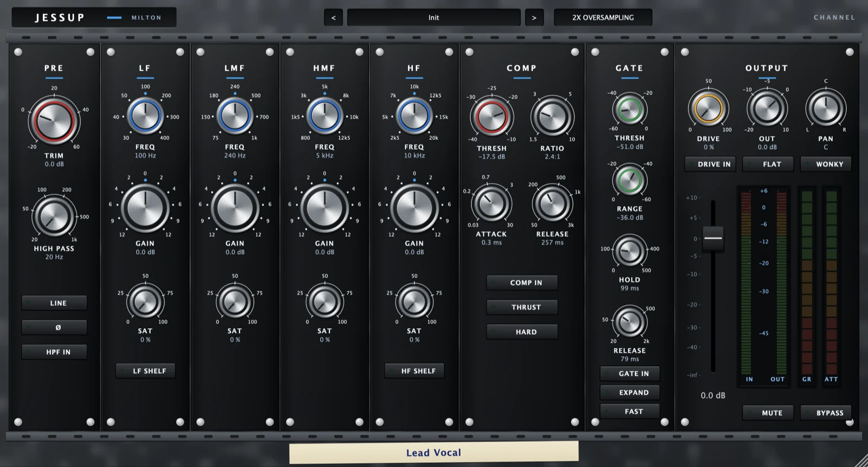Click the Gate Hold knob

[629, 251]
